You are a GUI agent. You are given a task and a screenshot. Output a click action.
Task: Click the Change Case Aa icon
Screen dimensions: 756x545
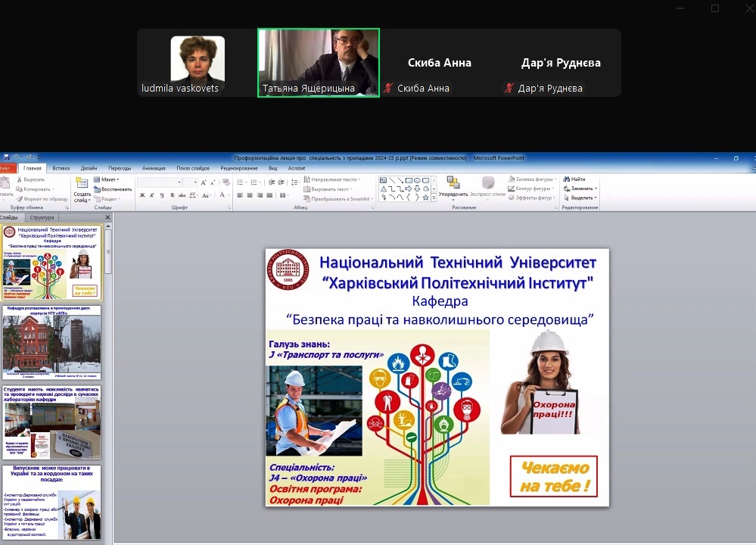pyautogui.click(x=206, y=195)
